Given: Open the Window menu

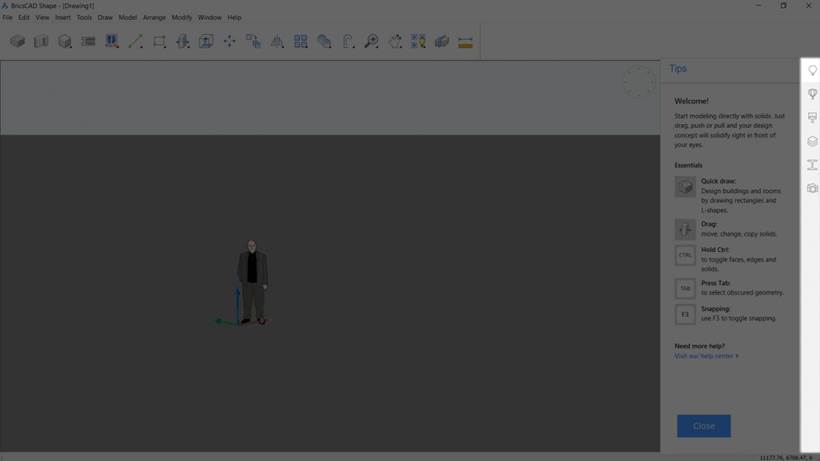Looking at the screenshot, I should pyautogui.click(x=210, y=17).
